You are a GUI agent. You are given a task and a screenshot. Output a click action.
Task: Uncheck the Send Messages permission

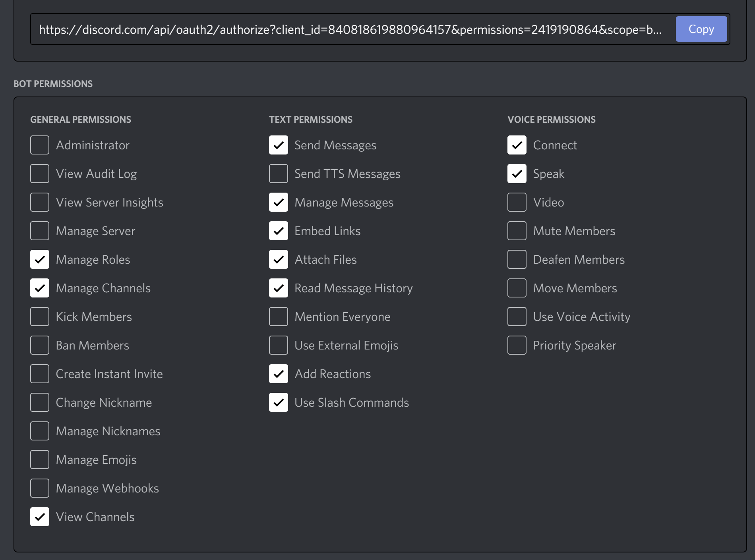tap(278, 145)
